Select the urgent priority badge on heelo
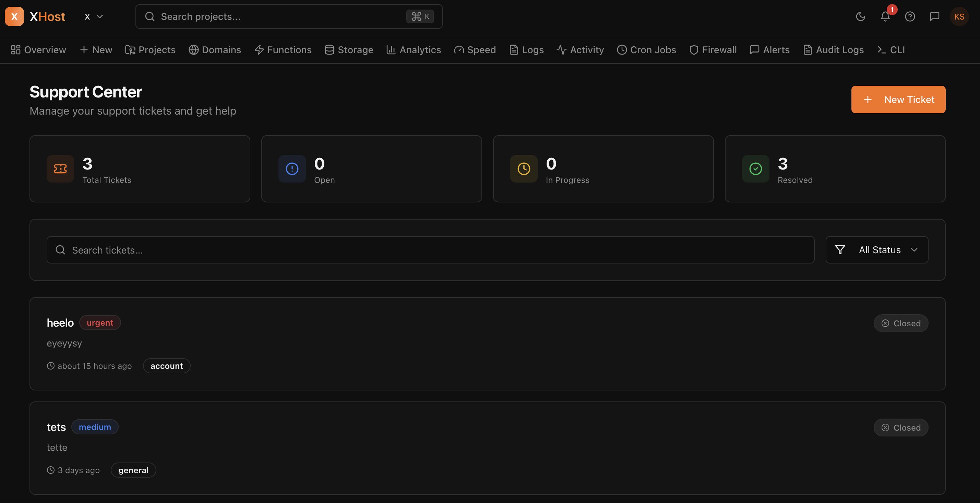980x503 pixels. click(x=100, y=323)
